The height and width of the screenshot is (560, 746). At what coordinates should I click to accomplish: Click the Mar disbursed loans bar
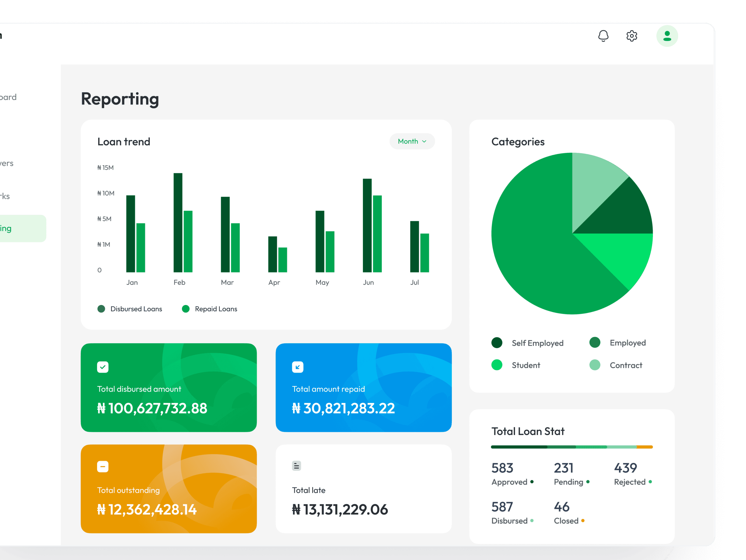click(225, 234)
